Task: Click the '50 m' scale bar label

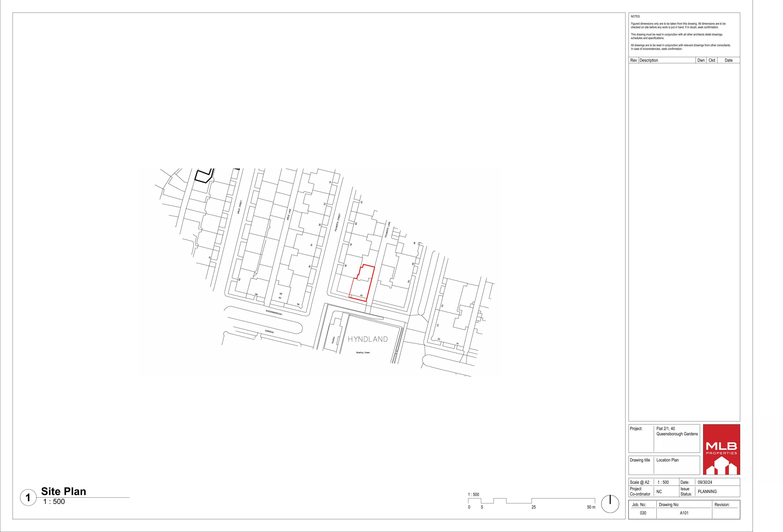Action: coord(591,507)
